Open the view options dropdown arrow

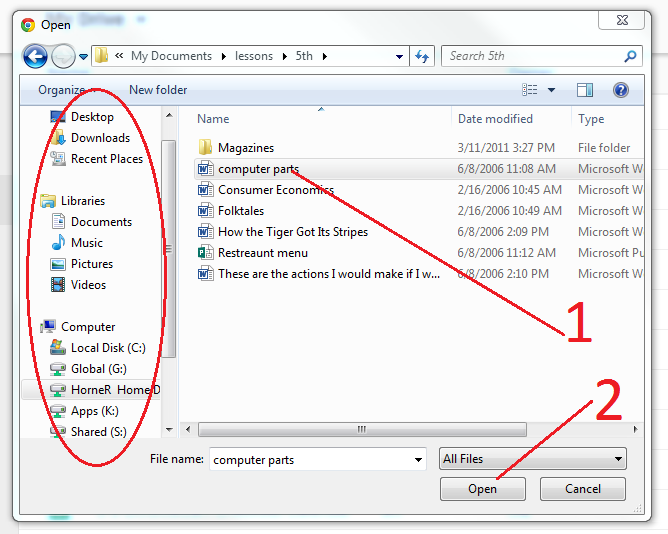click(551, 90)
